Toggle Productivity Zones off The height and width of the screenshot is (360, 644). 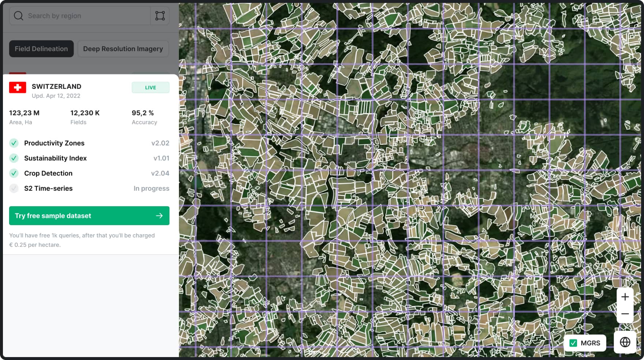tap(14, 143)
